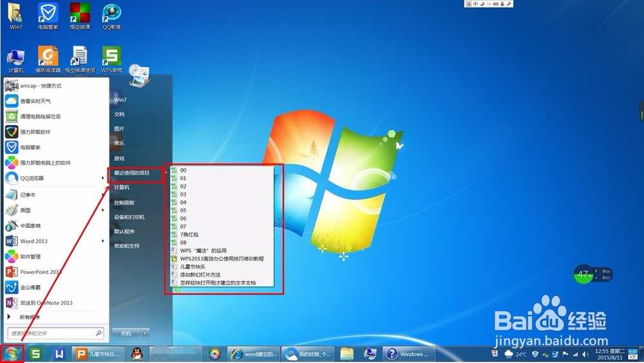This screenshot has width=644, height=363.
Task: Expand Word 2013 jump list arrow
Action: coord(102,241)
